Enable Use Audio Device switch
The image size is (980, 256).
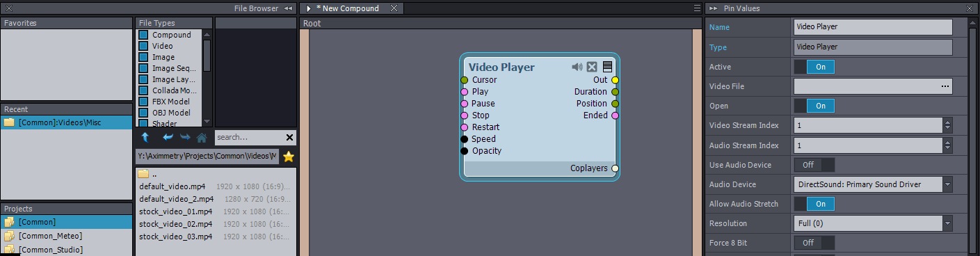click(814, 165)
